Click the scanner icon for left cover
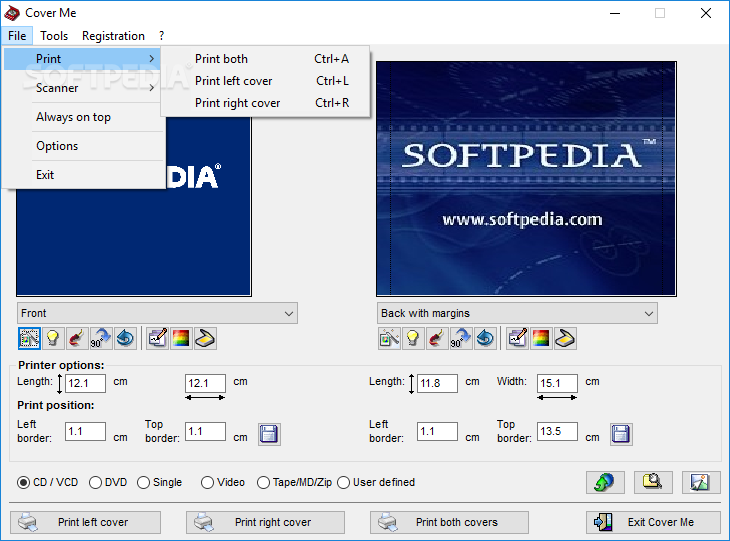 click(x=205, y=338)
